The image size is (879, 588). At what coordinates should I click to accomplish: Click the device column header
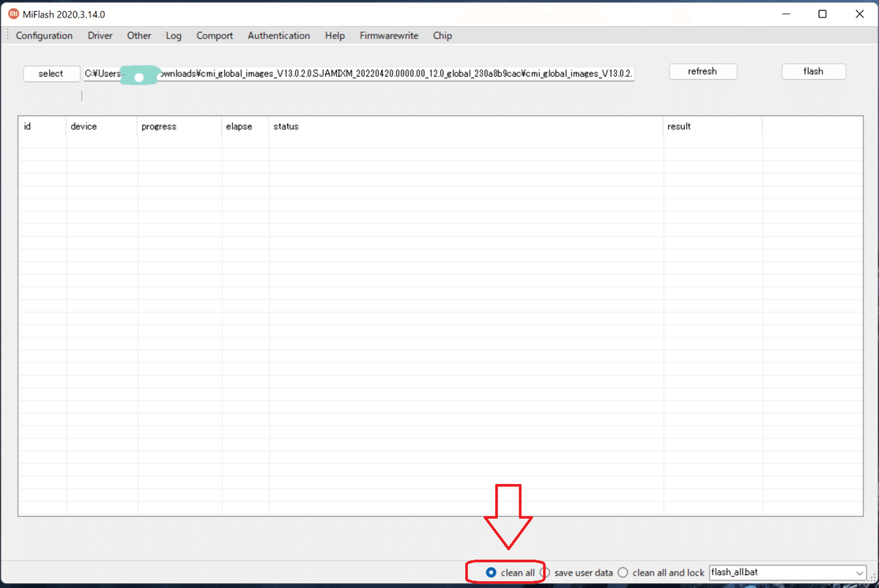tap(102, 127)
